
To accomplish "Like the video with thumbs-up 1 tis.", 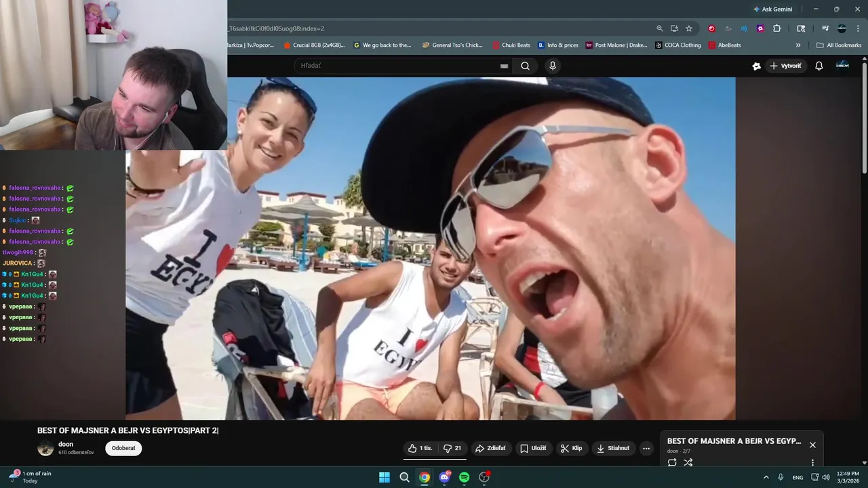I will (x=420, y=448).
